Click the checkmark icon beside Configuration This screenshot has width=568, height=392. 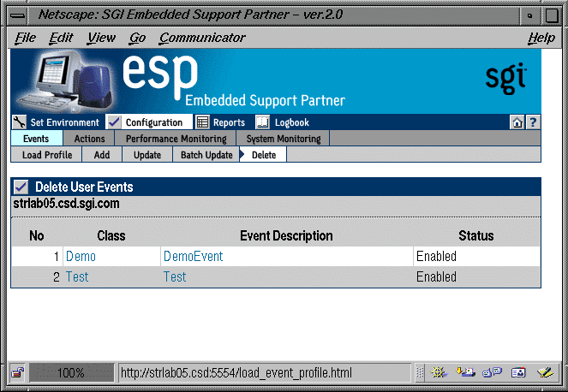point(114,122)
